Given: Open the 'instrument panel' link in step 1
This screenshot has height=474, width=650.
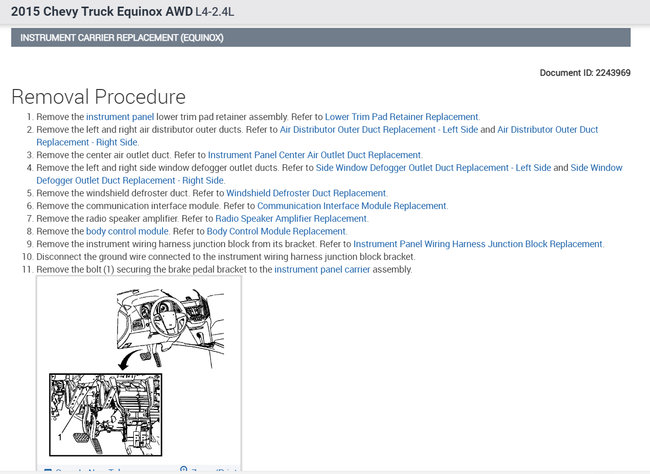Looking at the screenshot, I should (x=120, y=117).
